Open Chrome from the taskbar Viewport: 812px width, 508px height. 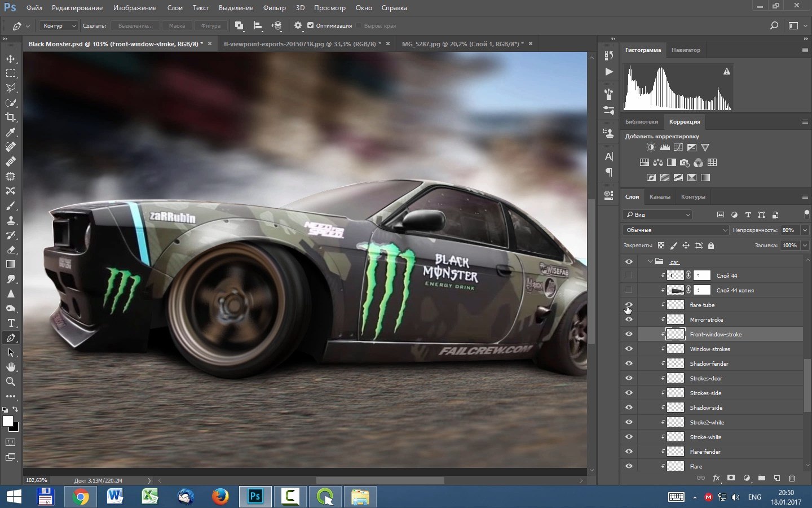pyautogui.click(x=81, y=497)
